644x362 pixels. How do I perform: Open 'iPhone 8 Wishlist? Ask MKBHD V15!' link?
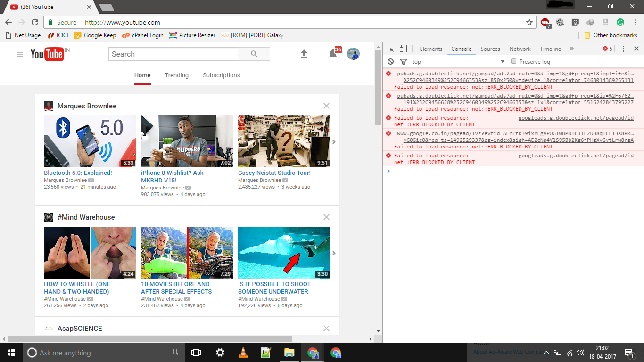(x=172, y=176)
